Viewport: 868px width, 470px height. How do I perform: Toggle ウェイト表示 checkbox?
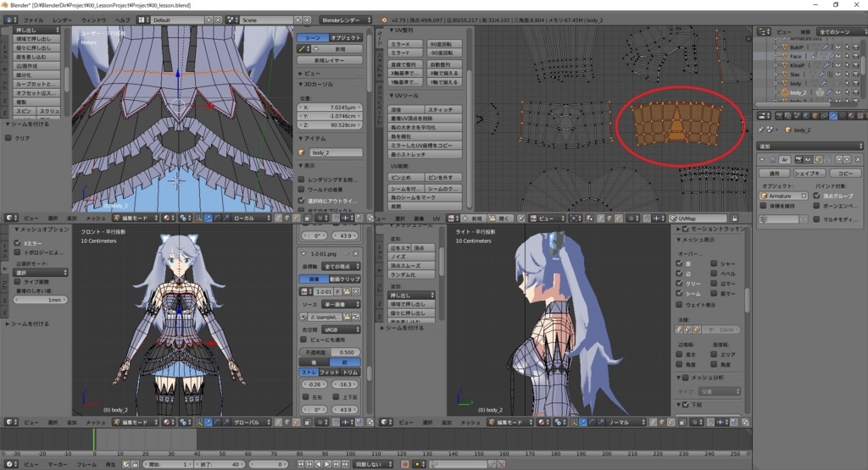click(x=679, y=305)
